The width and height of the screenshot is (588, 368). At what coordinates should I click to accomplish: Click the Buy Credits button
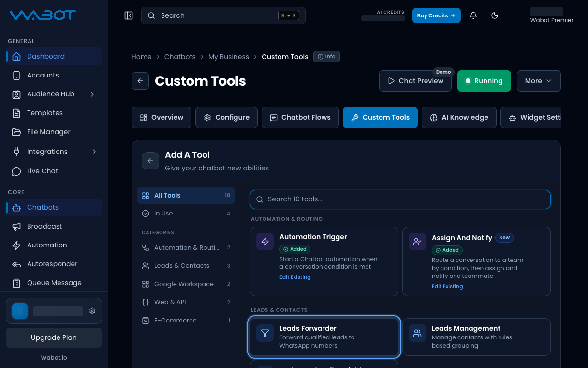pyautogui.click(x=436, y=15)
